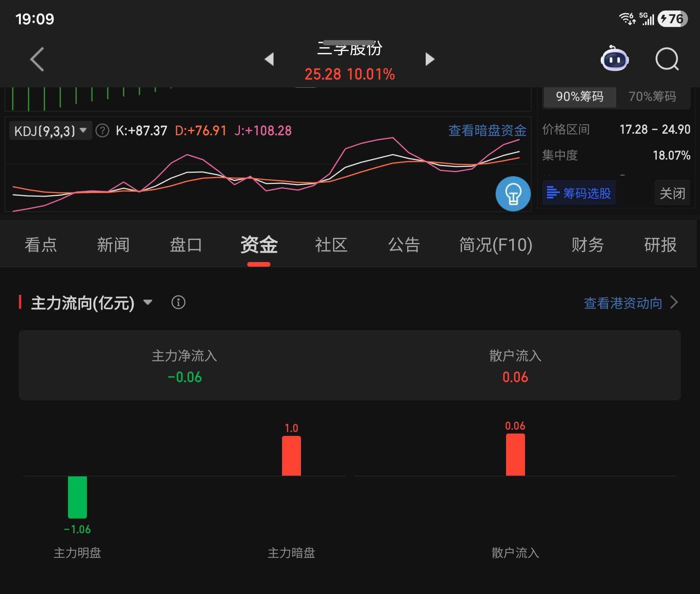Viewport: 700px width, 594px height.
Task: Tap the K:+87.37 value
Action: click(x=141, y=131)
